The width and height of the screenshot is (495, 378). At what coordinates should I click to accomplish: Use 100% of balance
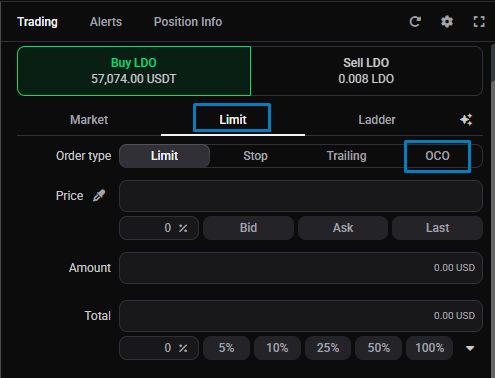tap(430, 348)
